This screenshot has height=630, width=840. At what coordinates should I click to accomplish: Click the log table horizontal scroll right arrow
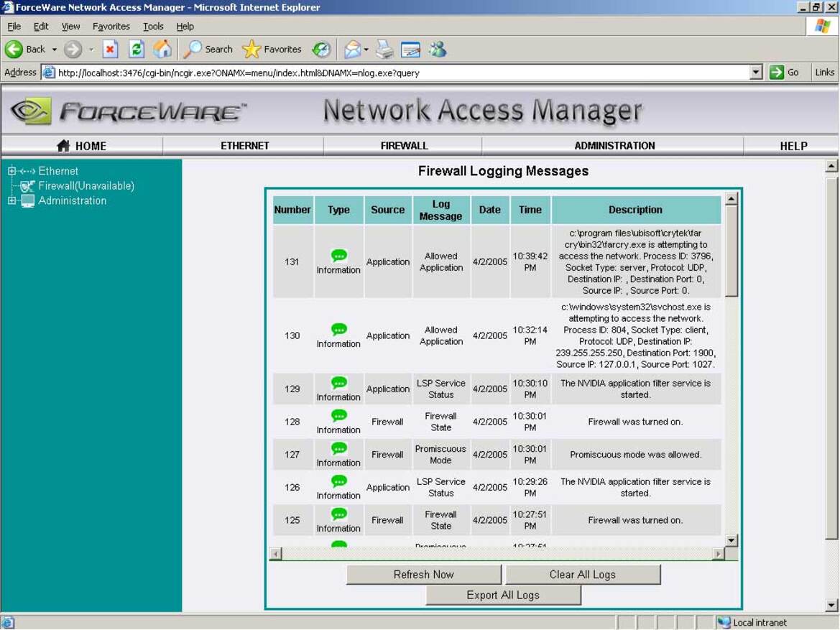[719, 553]
